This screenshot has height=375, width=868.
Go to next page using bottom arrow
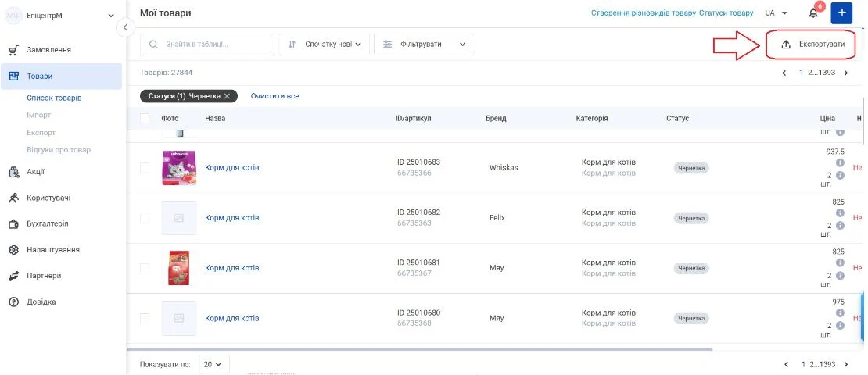tap(845, 365)
